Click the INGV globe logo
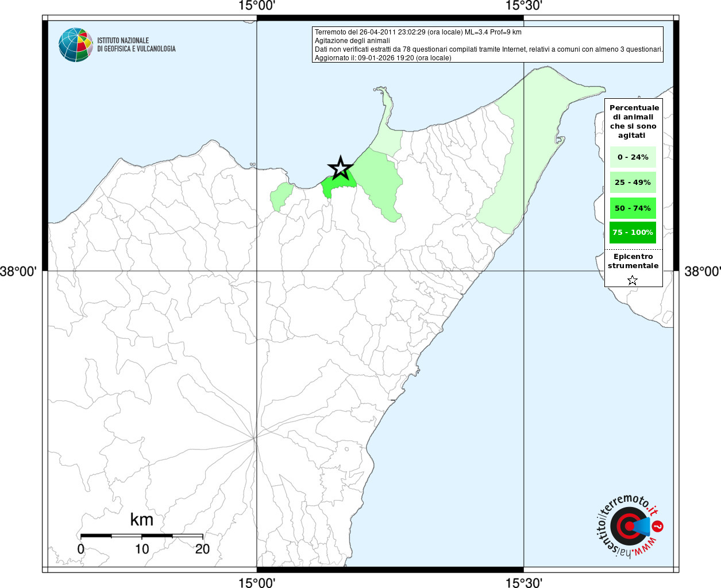 pyautogui.click(x=76, y=45)
